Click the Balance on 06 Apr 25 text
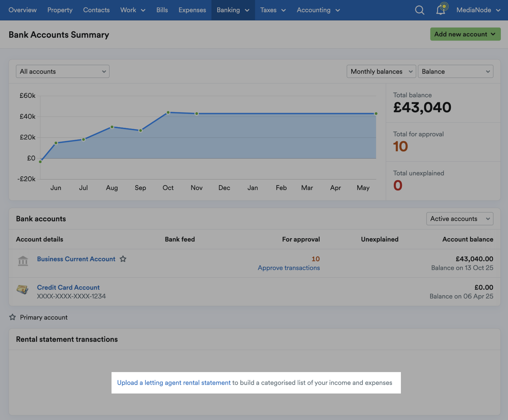 [x=461, y=296]
